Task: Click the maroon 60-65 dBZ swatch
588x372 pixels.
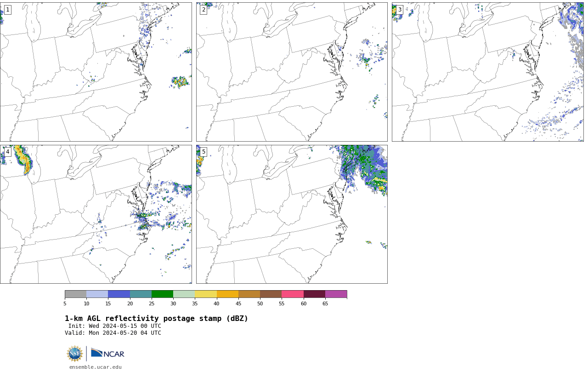Action: click(x=314, y=294)
